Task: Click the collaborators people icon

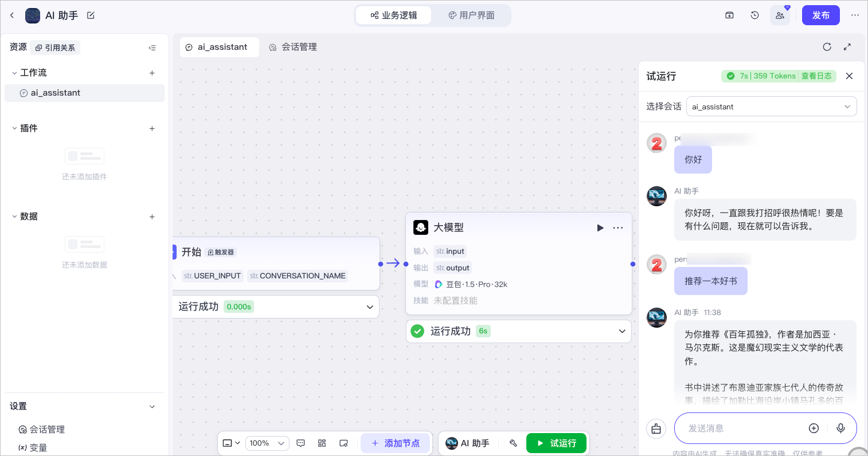Action: (x=780, y=15)
